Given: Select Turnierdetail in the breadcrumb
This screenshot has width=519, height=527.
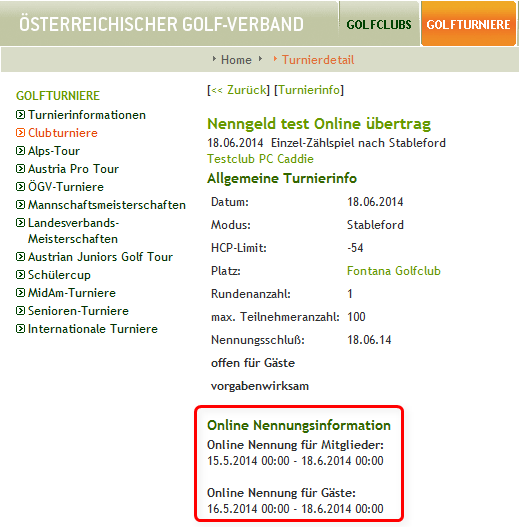Looking at the screenshot, I should (x=318, y=60).
